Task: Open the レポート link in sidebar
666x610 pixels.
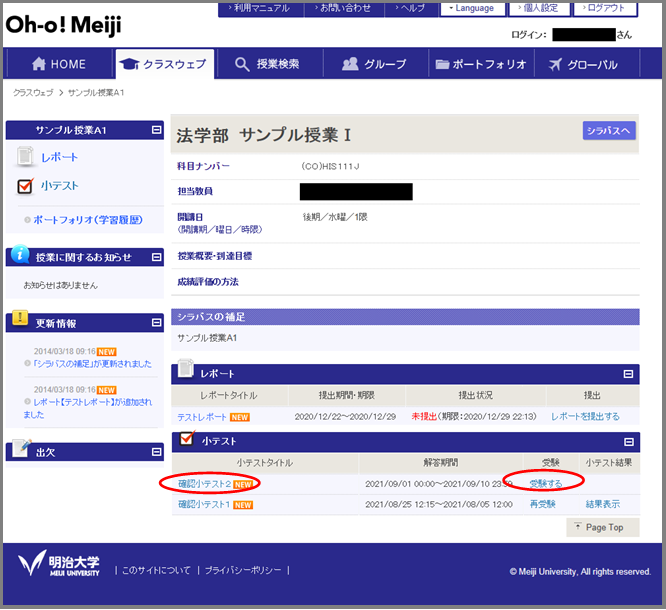Action: 59,157
